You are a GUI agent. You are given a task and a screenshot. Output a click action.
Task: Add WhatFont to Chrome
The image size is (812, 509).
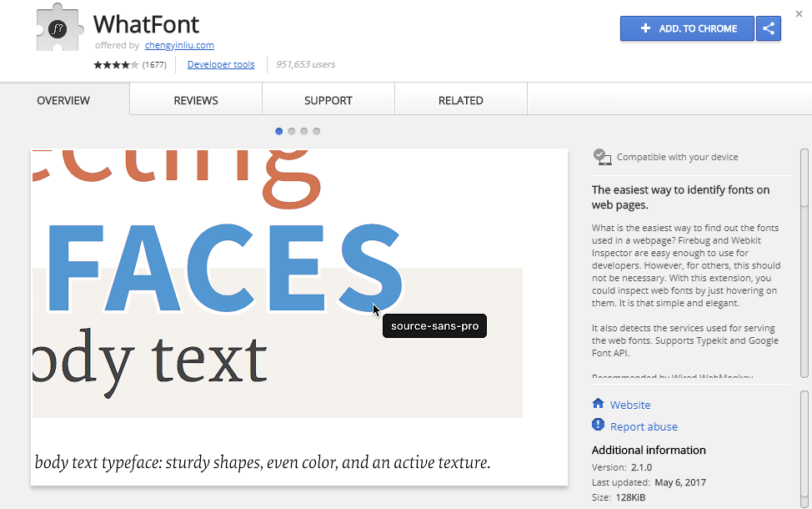(687, 28)
